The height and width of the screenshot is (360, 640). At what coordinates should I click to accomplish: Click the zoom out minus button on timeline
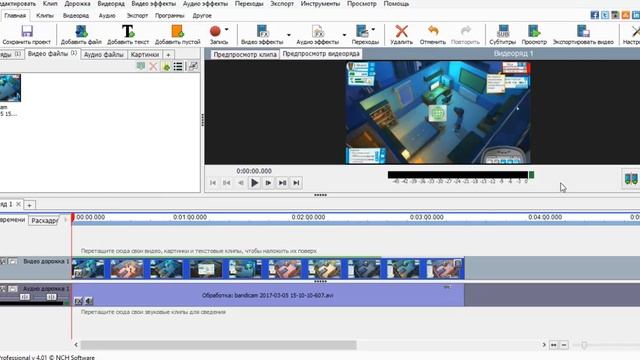point(564,345)
